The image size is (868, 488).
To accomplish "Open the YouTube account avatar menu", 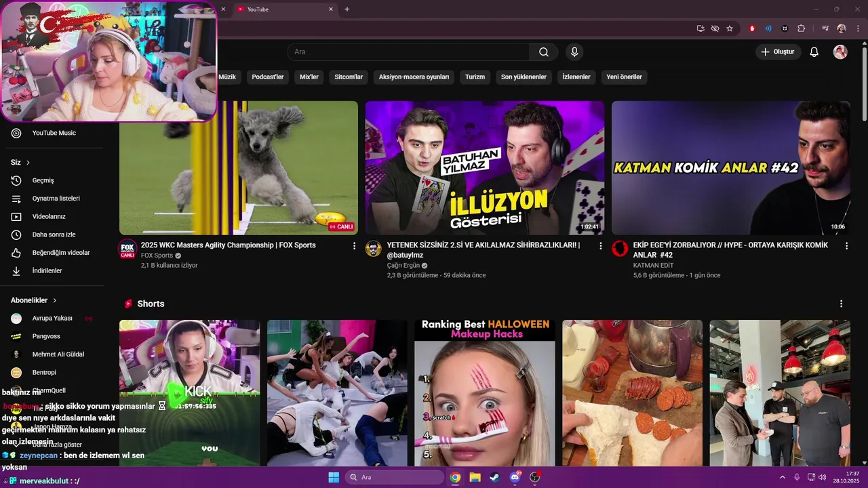I will (840, 52).
